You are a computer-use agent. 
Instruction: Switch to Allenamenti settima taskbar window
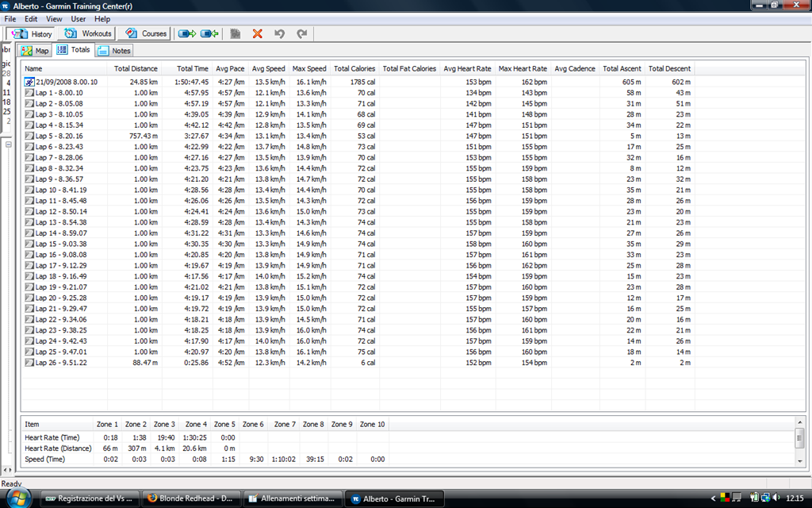coord(293,498)
